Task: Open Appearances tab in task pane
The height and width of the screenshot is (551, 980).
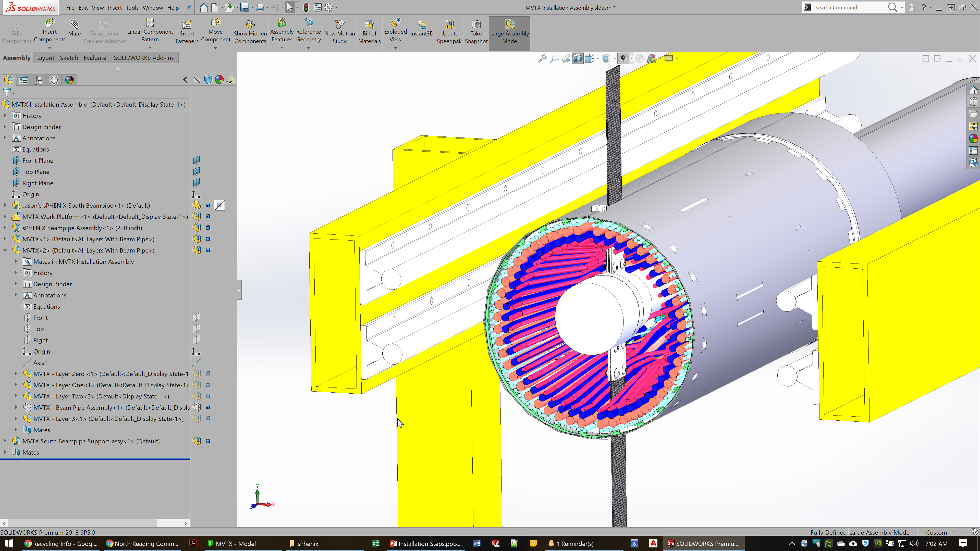Action: (973, 139)
